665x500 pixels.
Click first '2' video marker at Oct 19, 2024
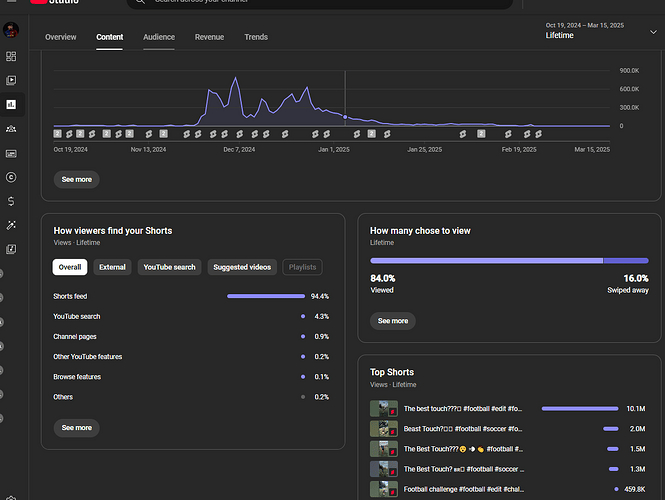point(58,134)
